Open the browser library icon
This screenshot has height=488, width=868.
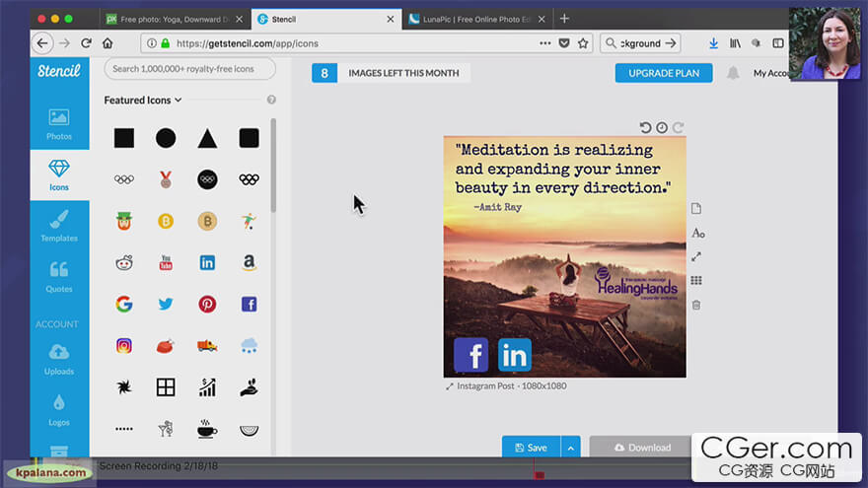pyautogui.click(x=735, y=43)
